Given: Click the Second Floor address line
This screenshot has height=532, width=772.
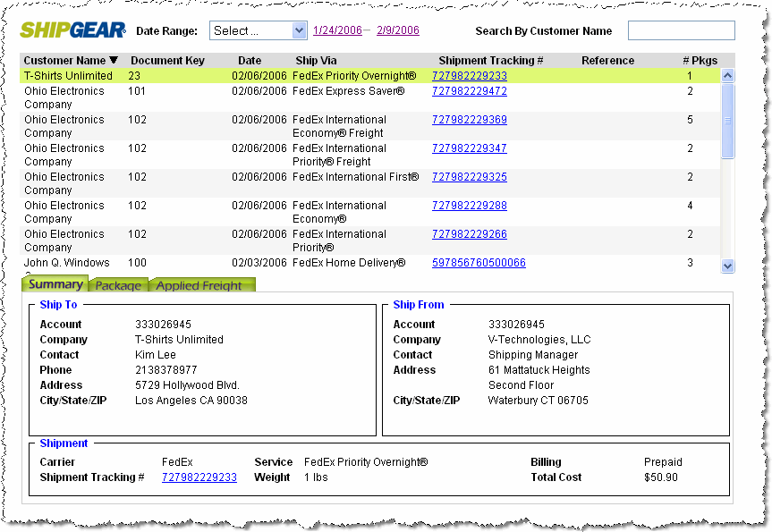Looking at the screenshot, I should (521, 385).
